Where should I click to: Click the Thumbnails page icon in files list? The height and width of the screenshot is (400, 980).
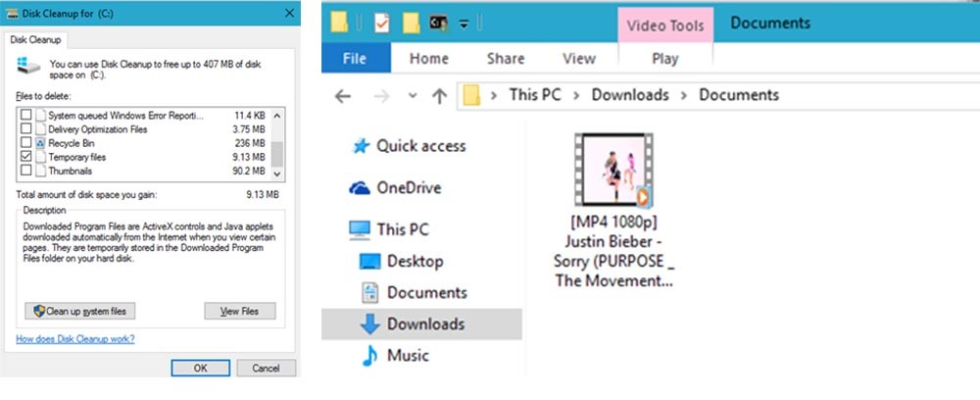(x=40, y=171)
